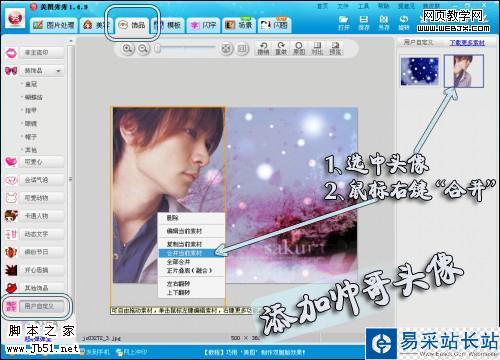The width and height of the screenshot is (500, 360).
Task: Choose 合并当前素材 in the context menu
Action: click(191, 253)
